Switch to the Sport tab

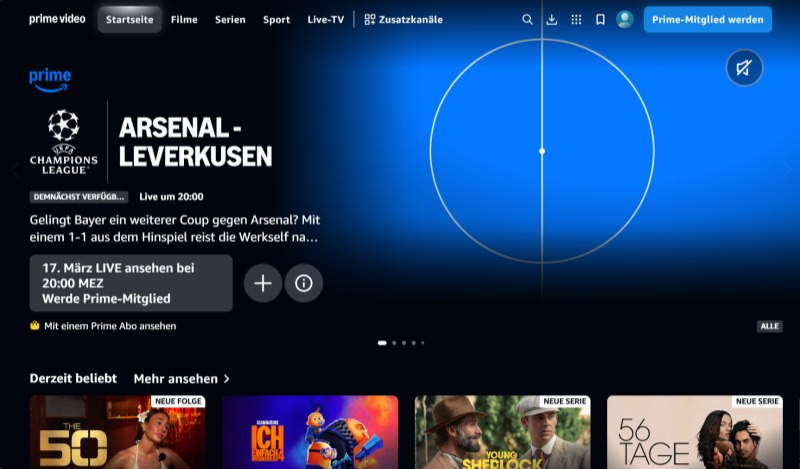pos(277,19)
